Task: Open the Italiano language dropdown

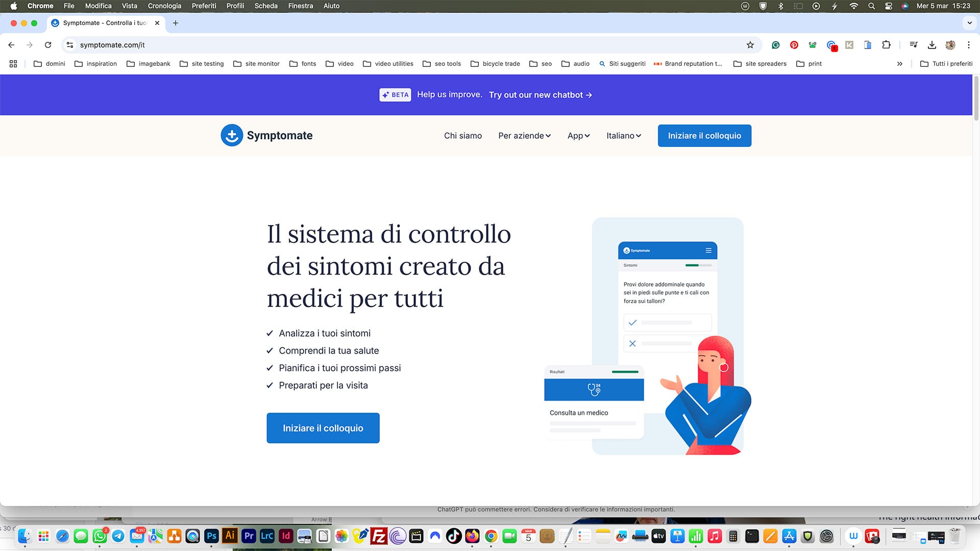Action: (623, 136)
